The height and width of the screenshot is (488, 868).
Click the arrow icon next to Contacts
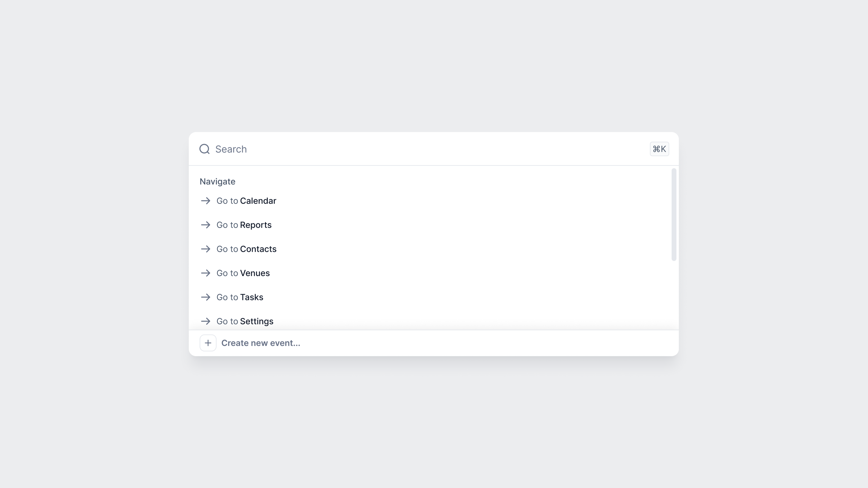click(205, 249)
